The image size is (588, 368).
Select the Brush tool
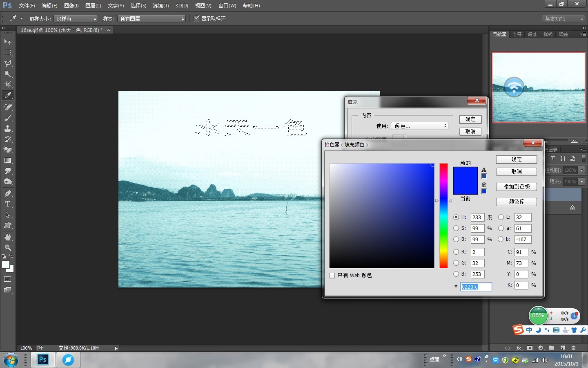[8, 118]
